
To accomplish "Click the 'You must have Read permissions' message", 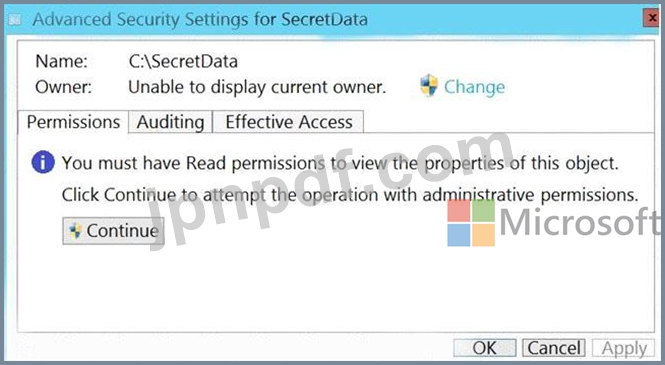I will (x=340, y=163).
